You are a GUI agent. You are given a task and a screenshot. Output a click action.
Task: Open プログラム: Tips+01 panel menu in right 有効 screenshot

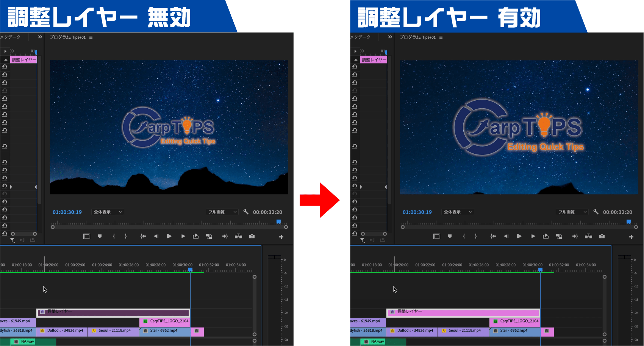[441, 37]
